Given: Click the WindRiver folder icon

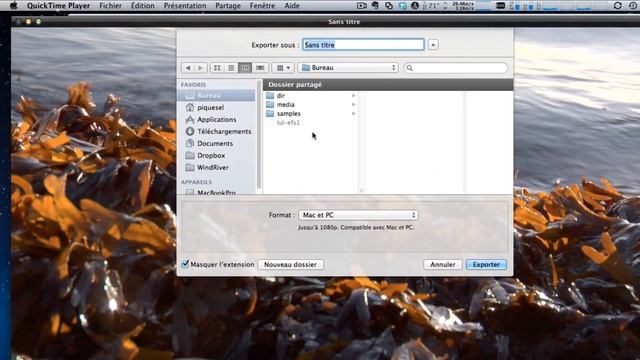Looking at the screenshot, I should [190, 167].
